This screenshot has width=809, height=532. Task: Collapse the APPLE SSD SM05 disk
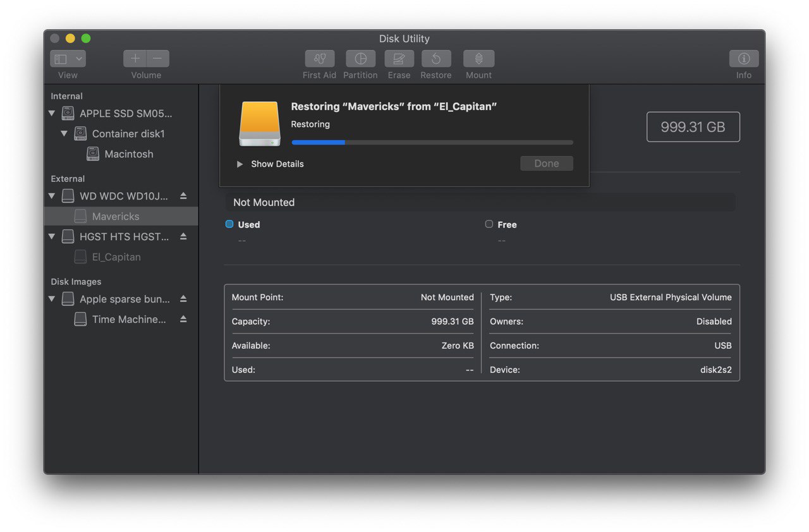click(52, 114)
